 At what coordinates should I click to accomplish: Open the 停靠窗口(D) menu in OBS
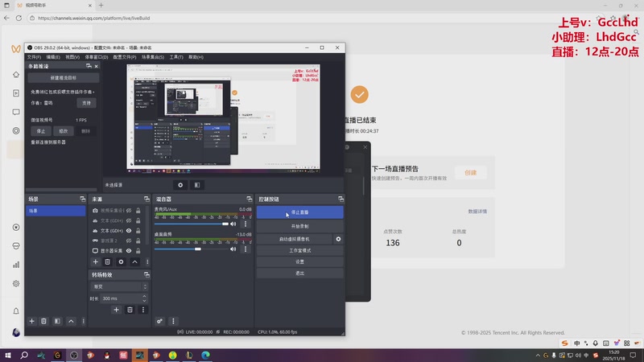tap(96, 57)
